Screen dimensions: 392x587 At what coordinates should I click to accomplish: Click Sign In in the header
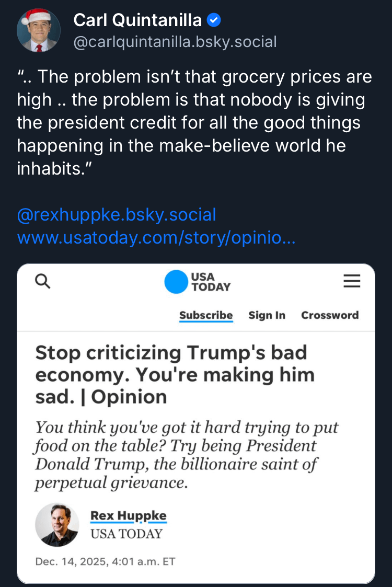[x=267, y=315]
